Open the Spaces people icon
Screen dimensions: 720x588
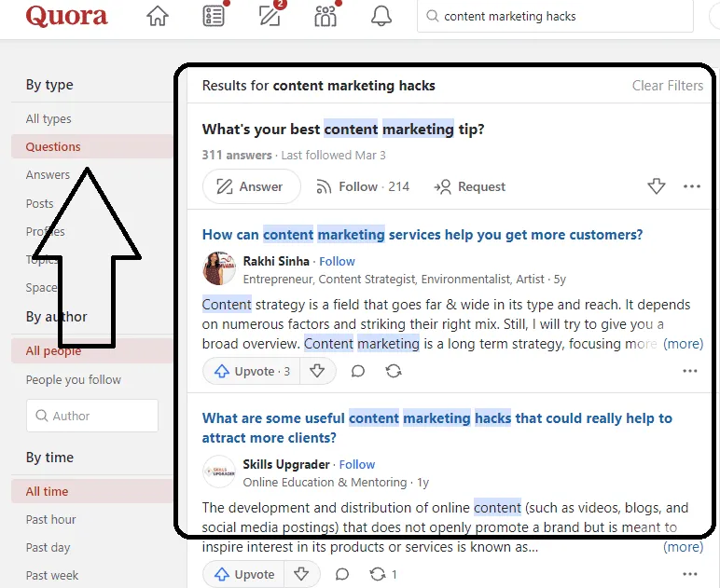pos(325,16)
